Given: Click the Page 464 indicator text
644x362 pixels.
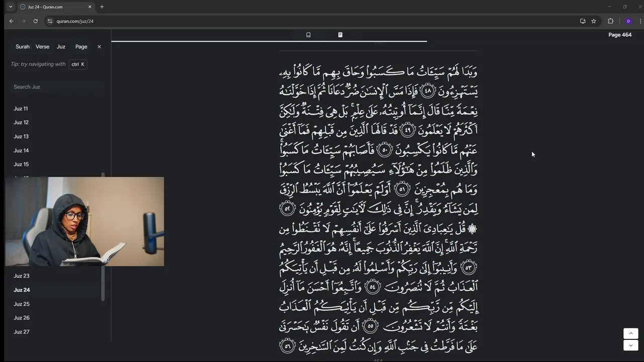Looking at the screenshot, I should click(620, 35).
